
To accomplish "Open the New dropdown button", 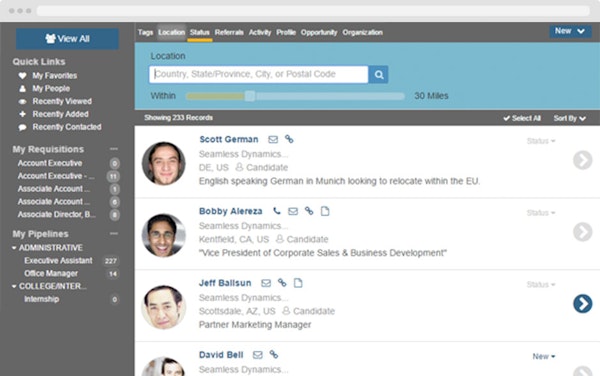I will pos(569,31).
